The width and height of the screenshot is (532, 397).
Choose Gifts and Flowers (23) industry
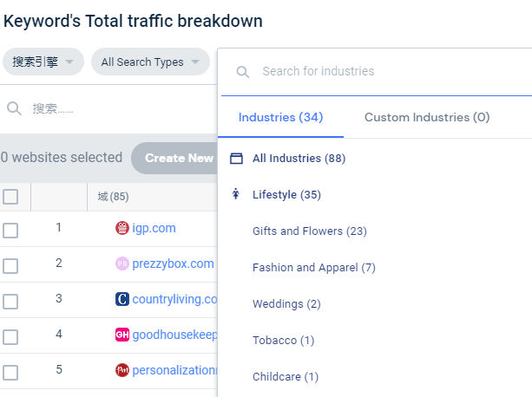click(310, 231)
